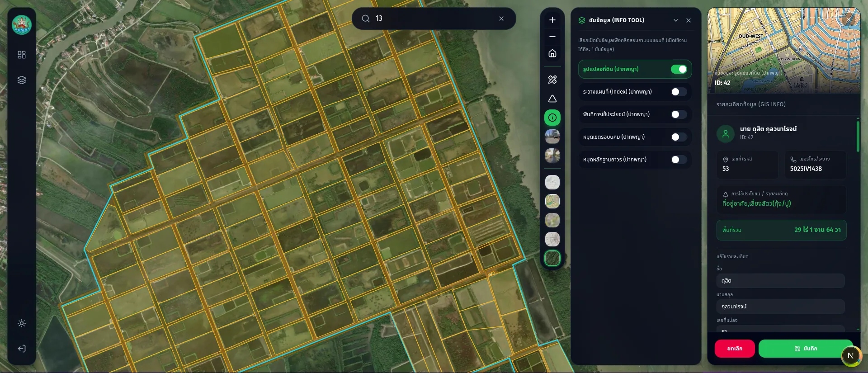Click the พื้นที่รวม label

(732, 230)
